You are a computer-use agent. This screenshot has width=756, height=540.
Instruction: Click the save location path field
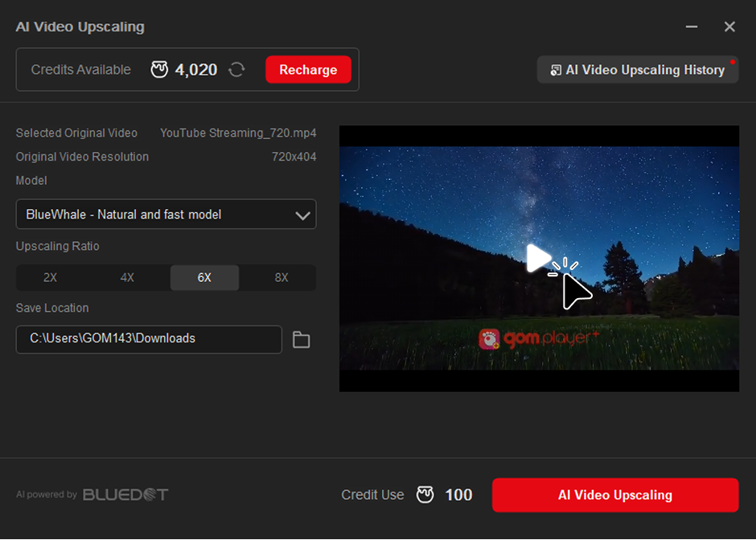[x=149, y=339]
